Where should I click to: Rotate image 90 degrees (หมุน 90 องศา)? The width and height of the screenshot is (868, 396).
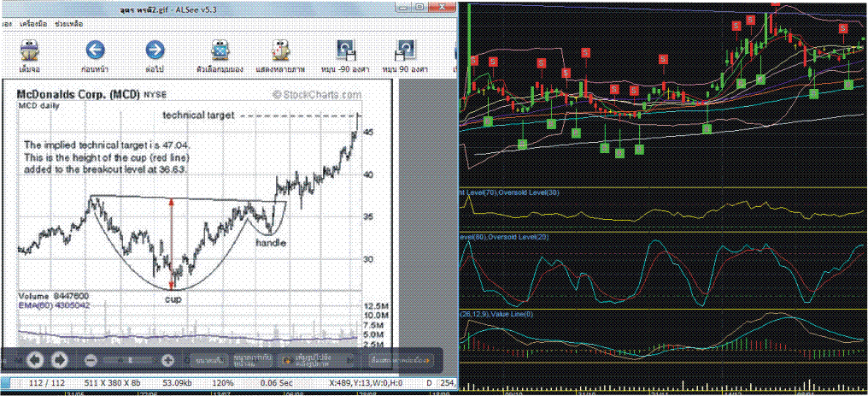[405, 57]
